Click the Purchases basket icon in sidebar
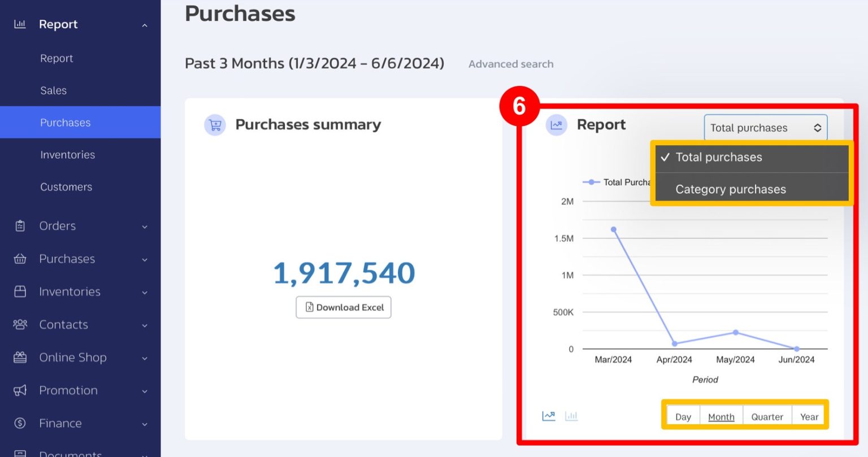 click(x=20, y=259)
